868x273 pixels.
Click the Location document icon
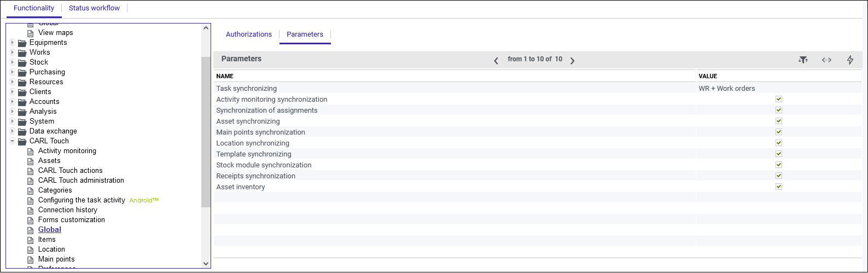[31, 249]
